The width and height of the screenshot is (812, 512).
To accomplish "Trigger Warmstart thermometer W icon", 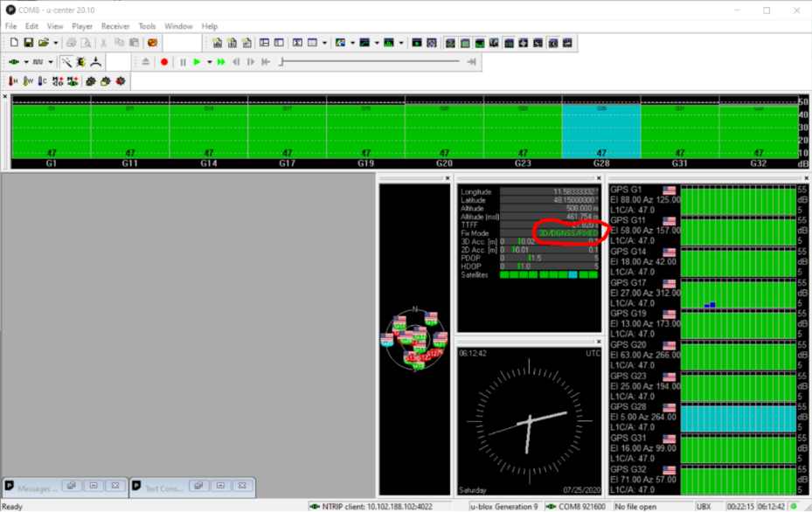I will (x=28, y=81).
